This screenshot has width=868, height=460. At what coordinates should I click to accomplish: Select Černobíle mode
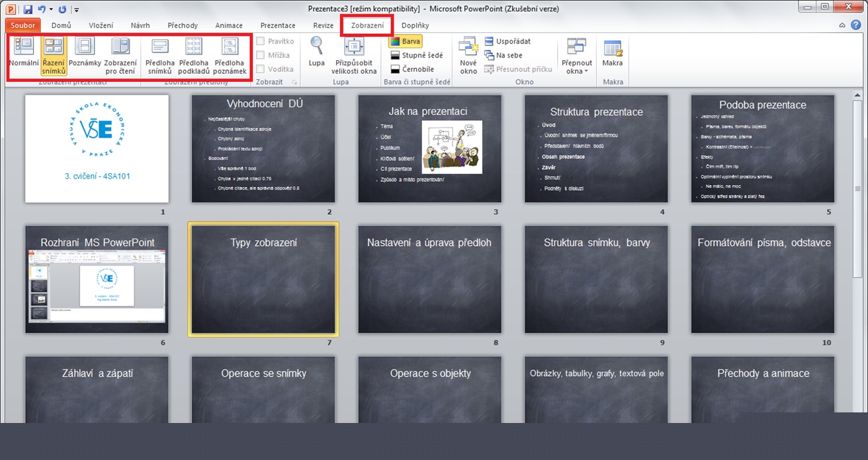click(x=412, y=69)
